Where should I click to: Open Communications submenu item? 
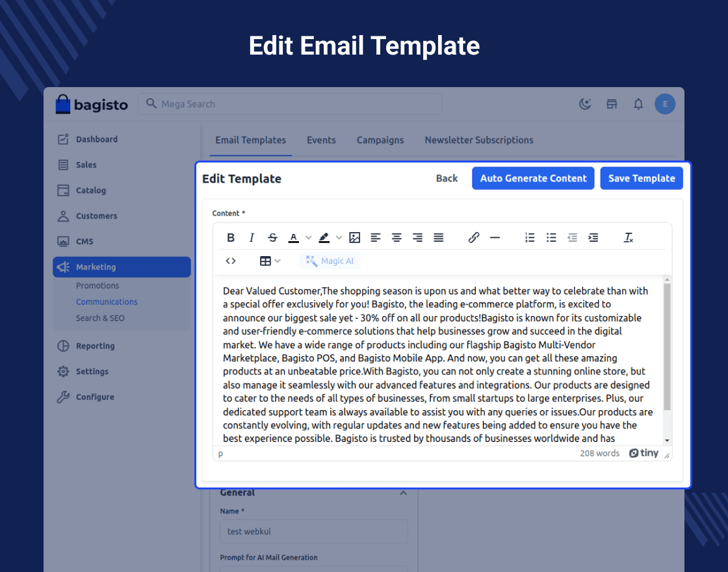click(x=107, y=302)
